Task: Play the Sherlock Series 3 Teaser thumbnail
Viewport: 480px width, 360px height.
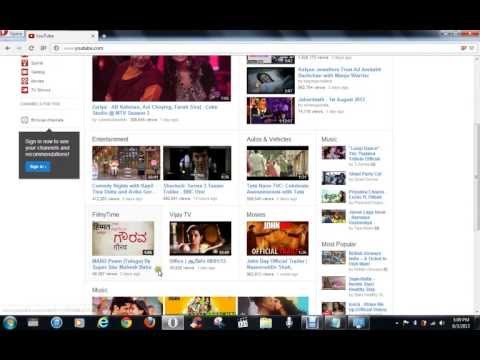Action: point(197,163)
